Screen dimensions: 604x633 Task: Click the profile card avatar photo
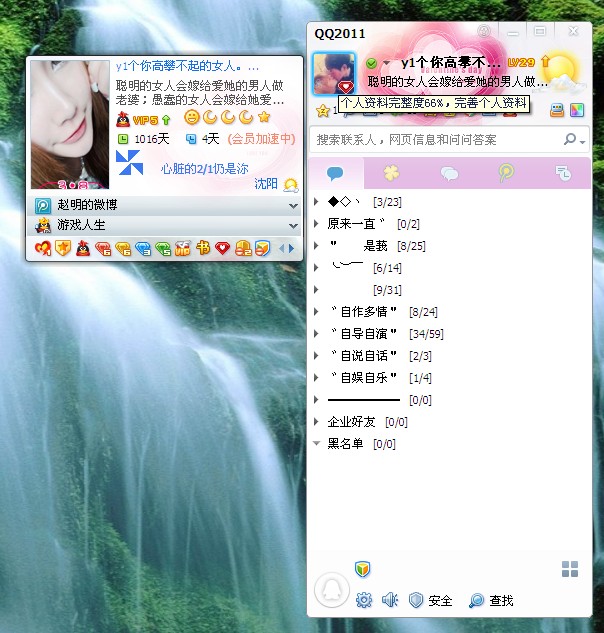pyautogui.click(x=70, y=124)
